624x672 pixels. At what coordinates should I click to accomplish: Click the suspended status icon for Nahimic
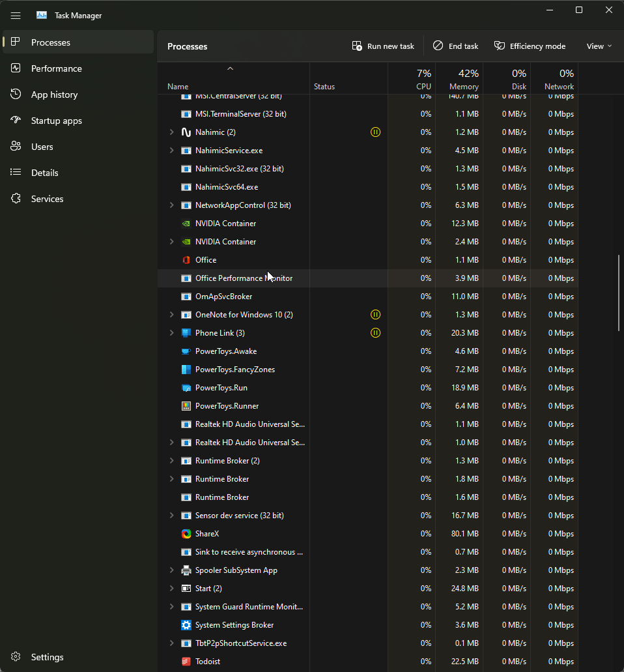pos(375,132)
